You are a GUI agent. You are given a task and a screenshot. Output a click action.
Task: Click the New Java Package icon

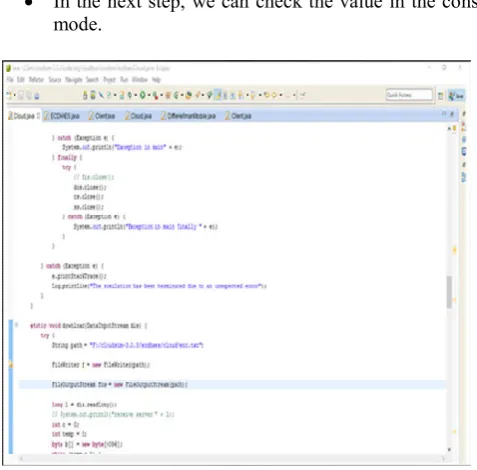[x=168, y=95]
